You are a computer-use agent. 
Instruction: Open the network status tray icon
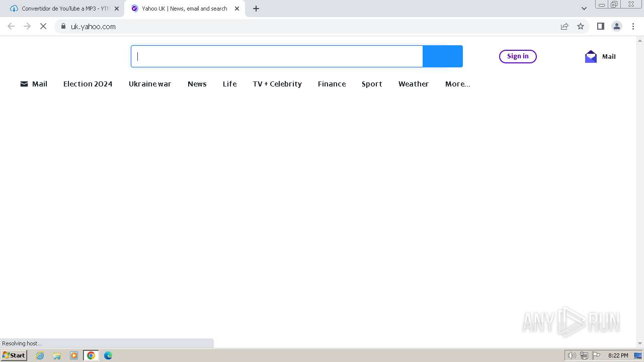point(584,355)
